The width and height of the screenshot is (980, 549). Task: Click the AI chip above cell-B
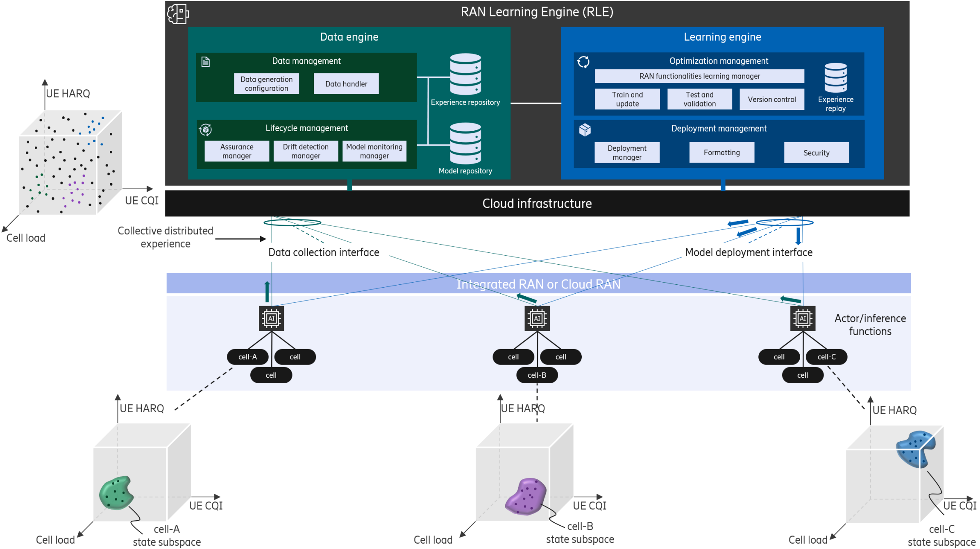click(537, 318)
